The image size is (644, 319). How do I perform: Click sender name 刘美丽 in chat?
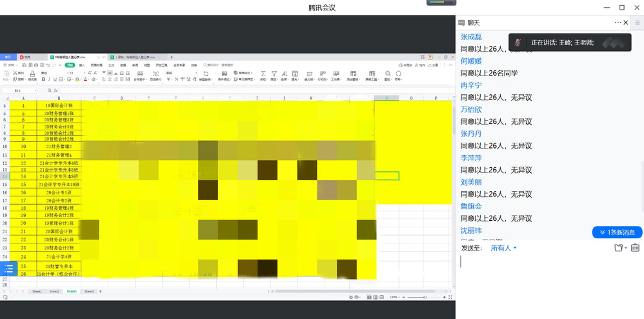tap(470, 182)
